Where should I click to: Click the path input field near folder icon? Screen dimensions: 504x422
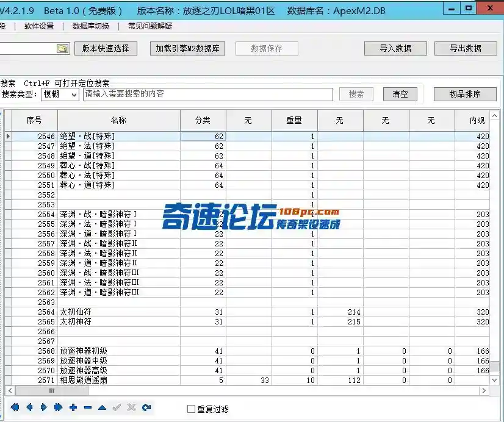28,49
